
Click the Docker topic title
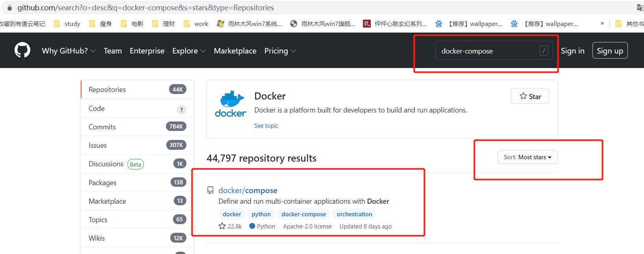pyautogui.click(x=270, y=96)
